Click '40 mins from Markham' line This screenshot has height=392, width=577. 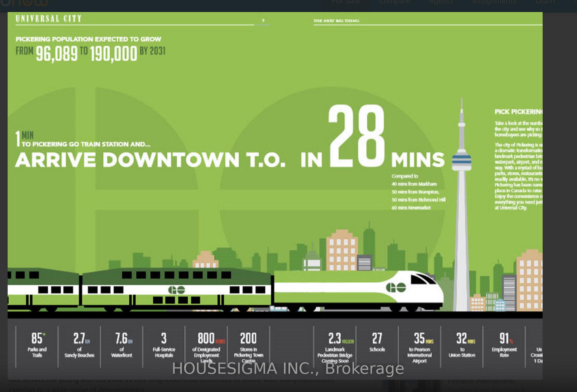(x=414, y=184)
